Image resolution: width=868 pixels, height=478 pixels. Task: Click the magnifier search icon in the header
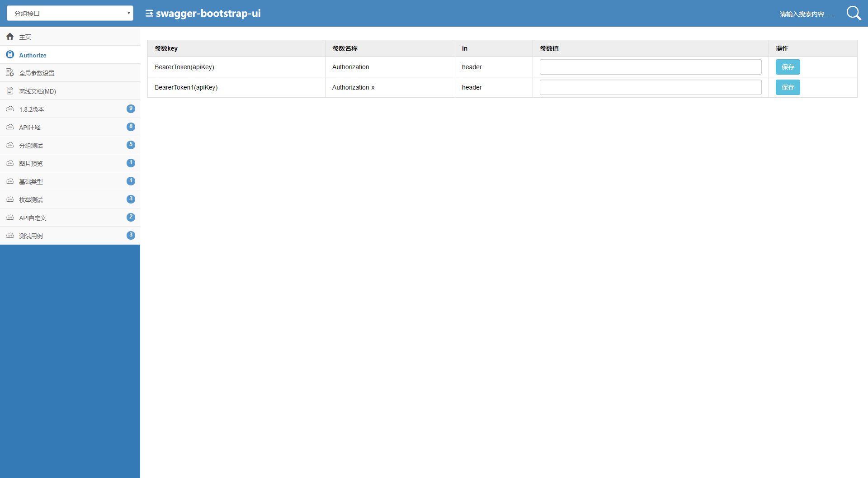pyautogui.click(x=854, y=13)
